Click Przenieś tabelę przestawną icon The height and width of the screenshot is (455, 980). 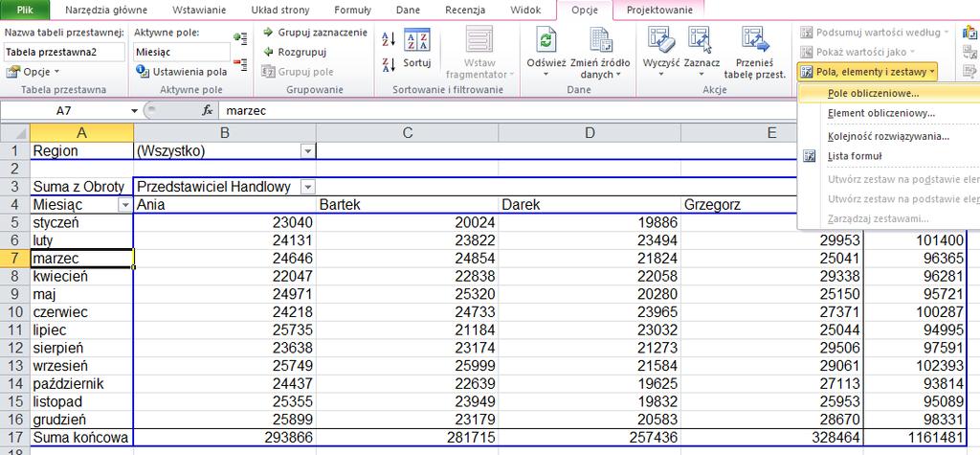click(x=755, y=40)
